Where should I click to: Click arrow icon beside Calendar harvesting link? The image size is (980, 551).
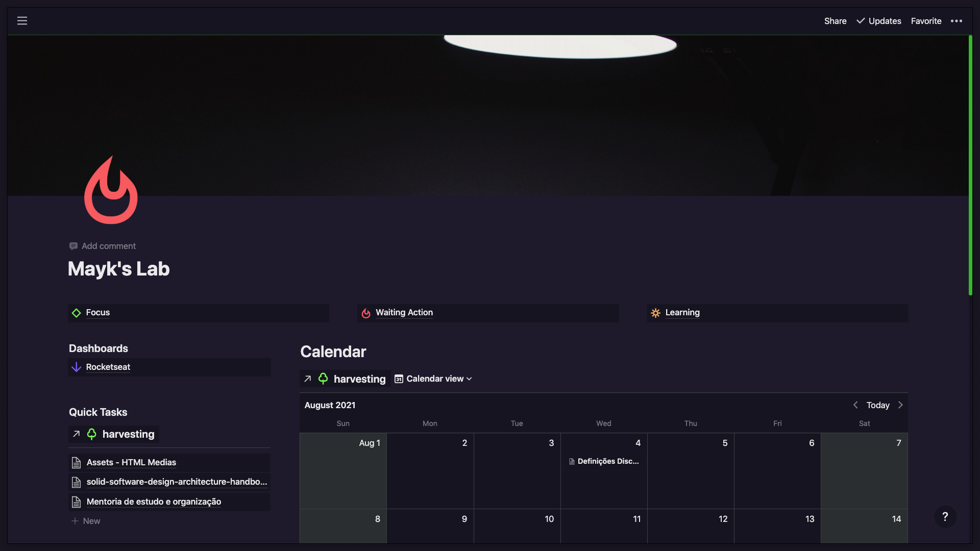(x=307, y=379)
